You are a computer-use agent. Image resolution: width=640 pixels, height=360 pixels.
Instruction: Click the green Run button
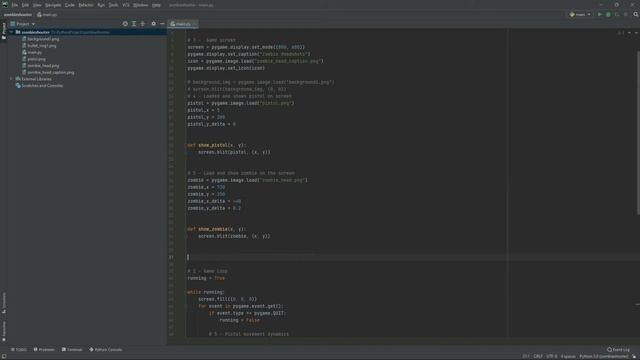[x=600, y=15]
